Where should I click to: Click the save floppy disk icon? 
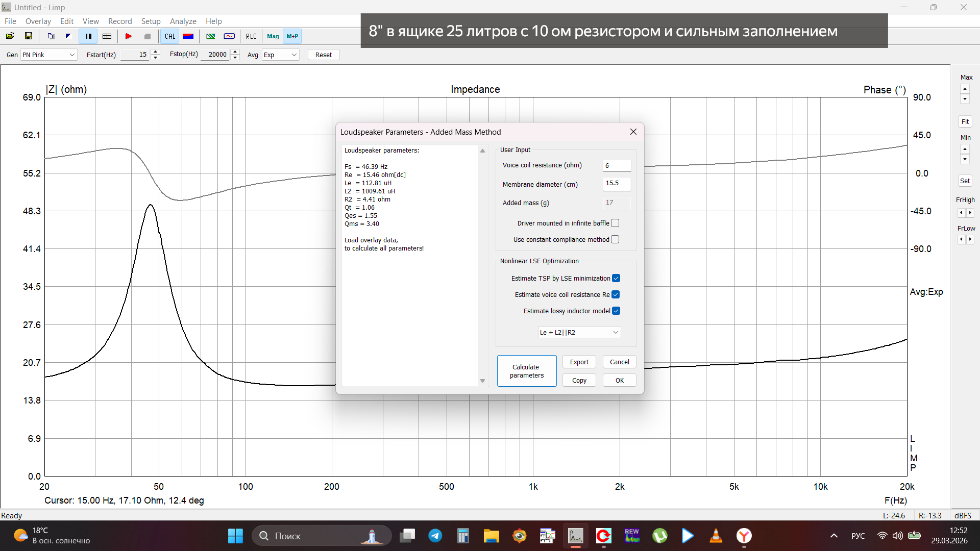(29, 36)
